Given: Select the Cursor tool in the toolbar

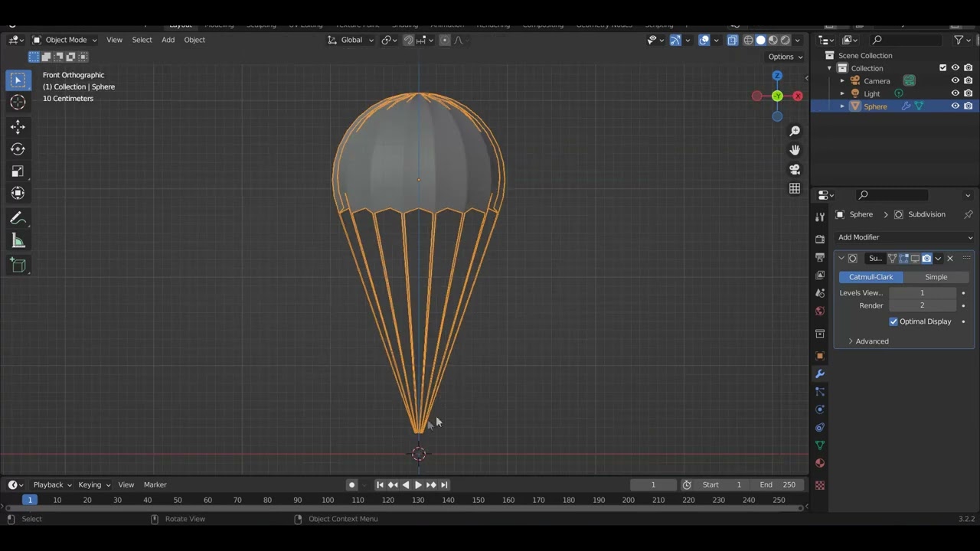Looking at the screenshot, I should tap(18, 103).
